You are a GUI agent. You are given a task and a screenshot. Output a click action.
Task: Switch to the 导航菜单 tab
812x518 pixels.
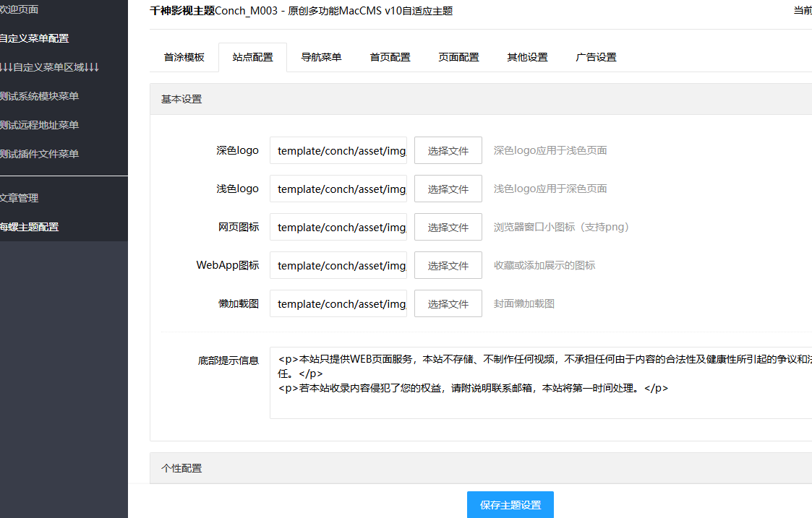coord(321,58)
